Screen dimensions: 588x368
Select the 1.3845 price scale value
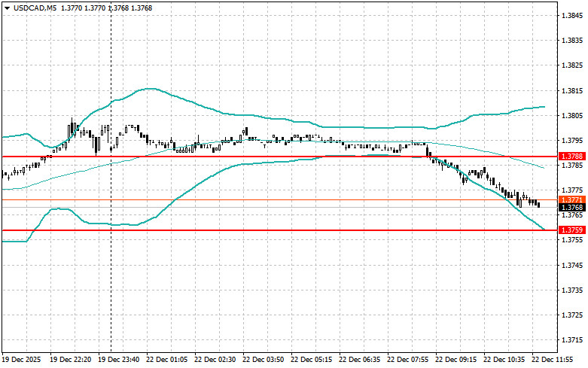pyautogui.click(x=572, y=15)
